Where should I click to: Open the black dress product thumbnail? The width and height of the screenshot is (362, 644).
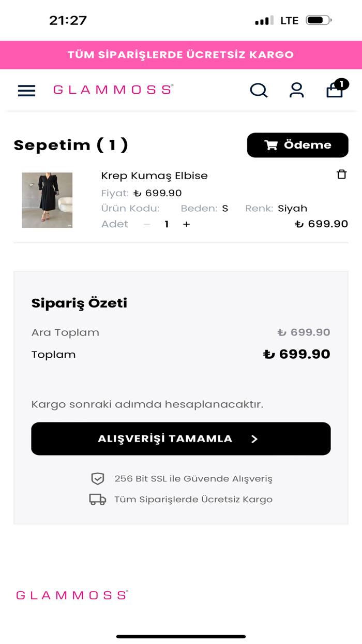coord(47,200)
